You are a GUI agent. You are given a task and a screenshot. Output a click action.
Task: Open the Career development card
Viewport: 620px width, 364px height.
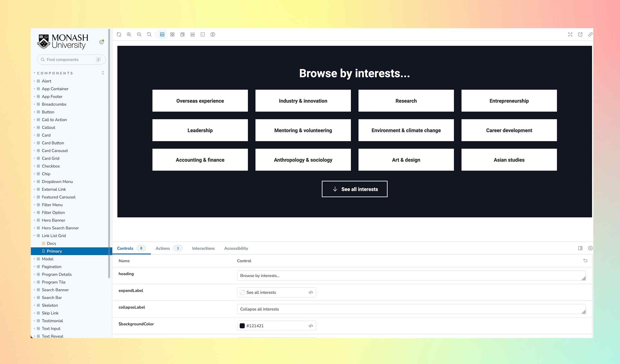(x=509, y=130)
